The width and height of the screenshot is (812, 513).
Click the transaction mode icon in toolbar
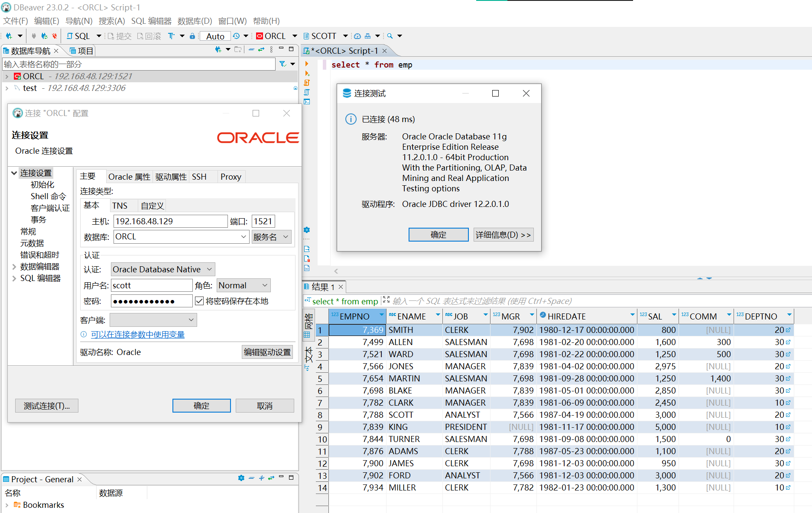[172, 36]
